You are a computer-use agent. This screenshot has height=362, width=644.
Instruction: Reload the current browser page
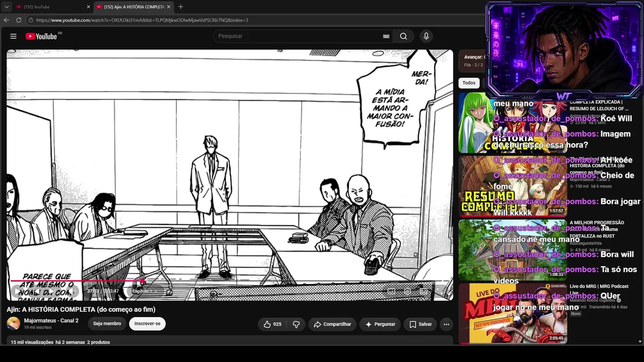[x=19, y=20]
